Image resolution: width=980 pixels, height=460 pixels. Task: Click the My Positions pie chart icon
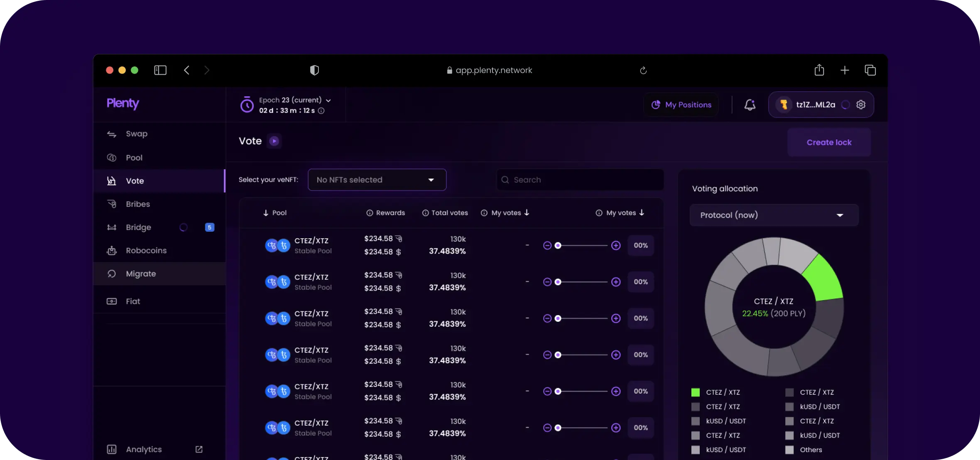(x=655, y=105)
